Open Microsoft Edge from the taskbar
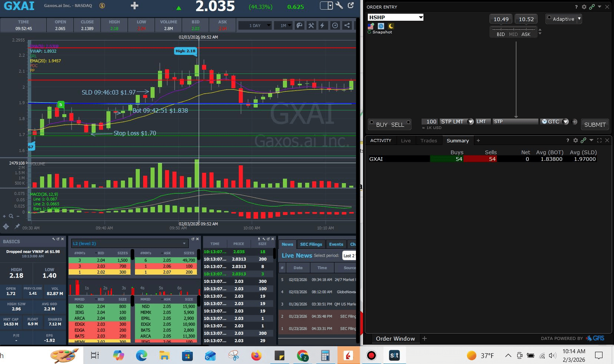 tap(141, 356)
